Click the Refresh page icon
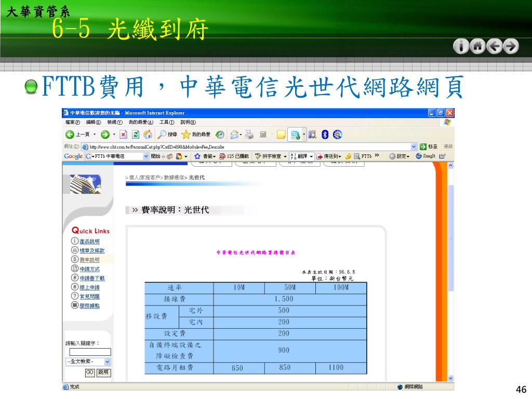This screenshot has height=399, width=532. [136, 135]
